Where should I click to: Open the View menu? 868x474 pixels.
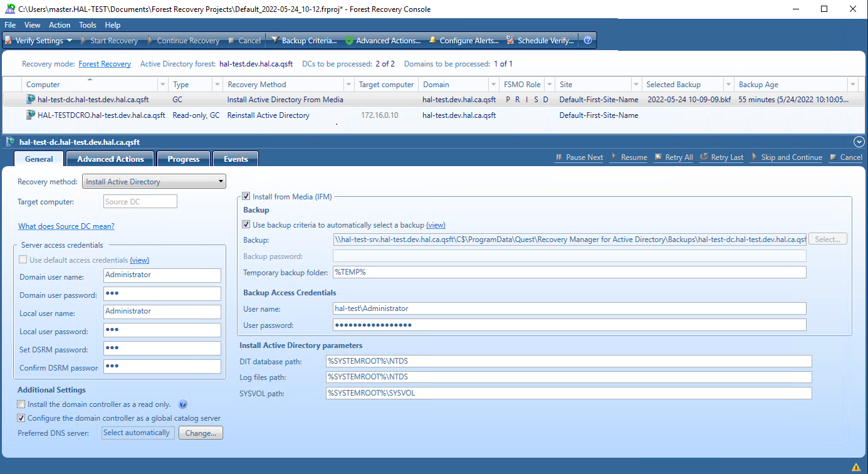click(32, 25)
